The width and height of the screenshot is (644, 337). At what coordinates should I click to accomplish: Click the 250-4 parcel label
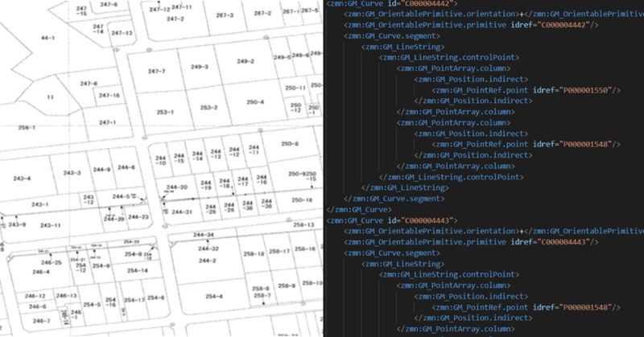[x=255, y=102]
